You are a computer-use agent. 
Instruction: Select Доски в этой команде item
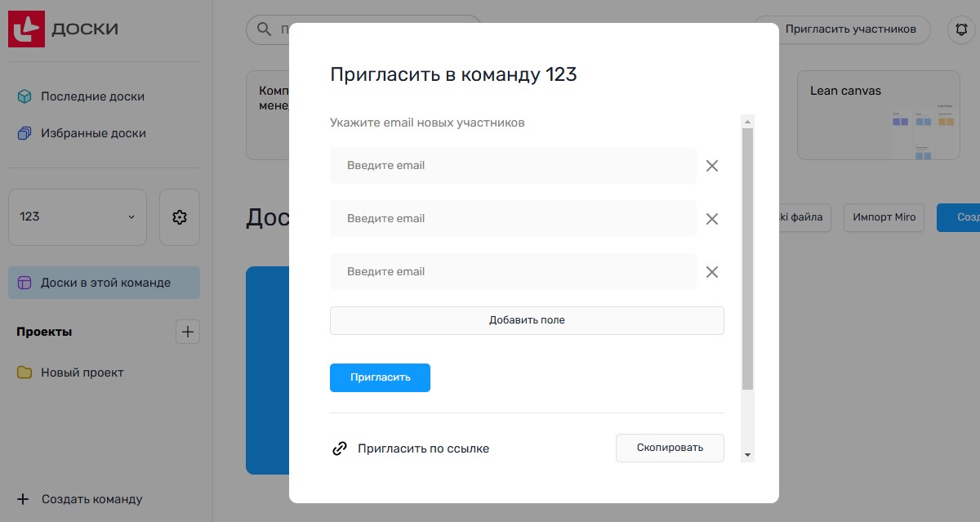tap(104, 283)
